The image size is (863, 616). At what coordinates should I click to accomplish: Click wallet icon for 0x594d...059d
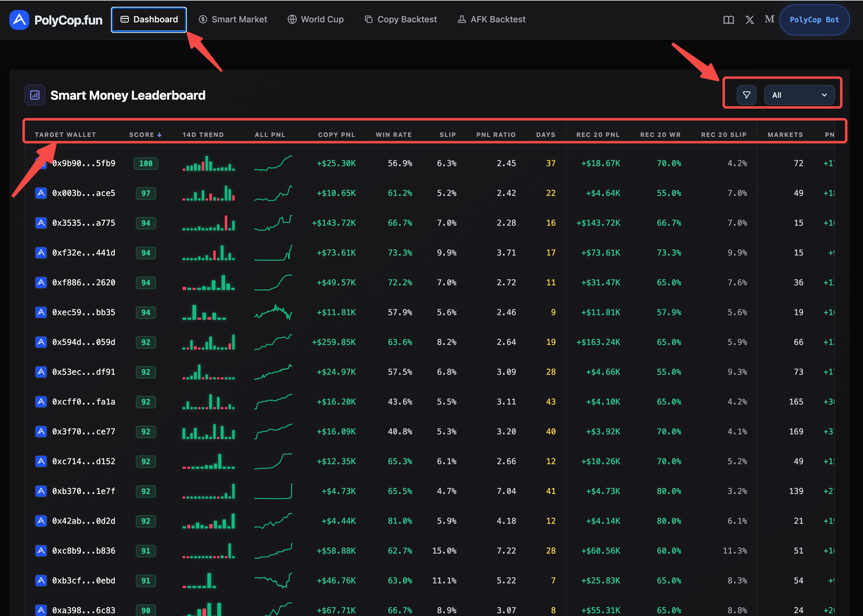tap(41, 342)
